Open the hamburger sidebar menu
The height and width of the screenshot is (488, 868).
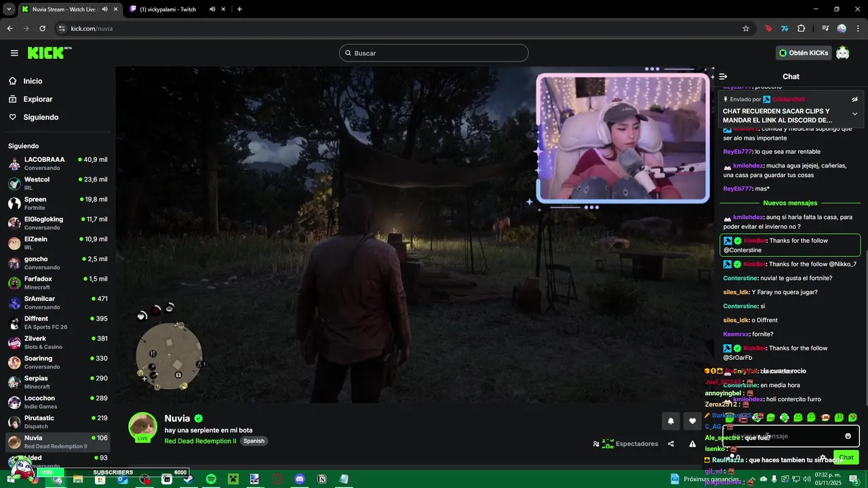point(14,53)
